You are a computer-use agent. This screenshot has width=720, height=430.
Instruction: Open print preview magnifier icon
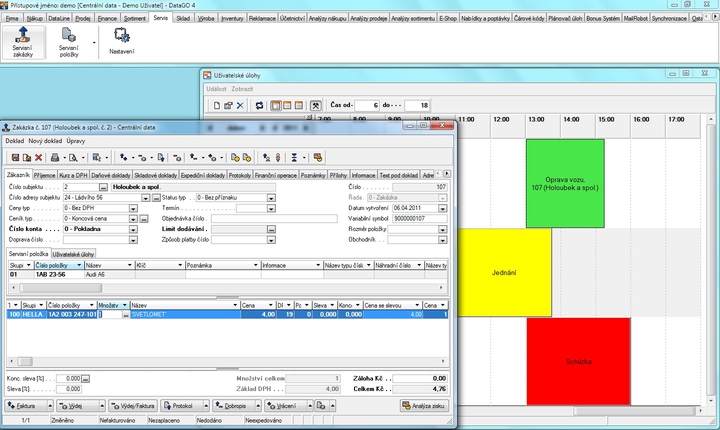tap(73, 158)
